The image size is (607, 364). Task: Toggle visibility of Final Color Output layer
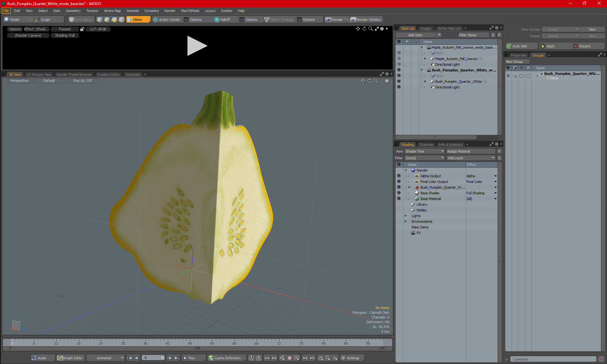399,182
